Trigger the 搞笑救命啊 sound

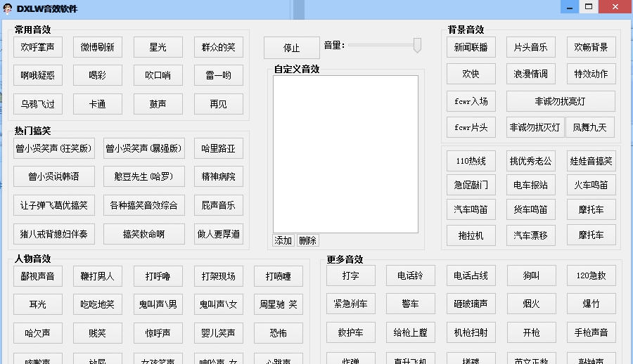click(x=143, y=234)
